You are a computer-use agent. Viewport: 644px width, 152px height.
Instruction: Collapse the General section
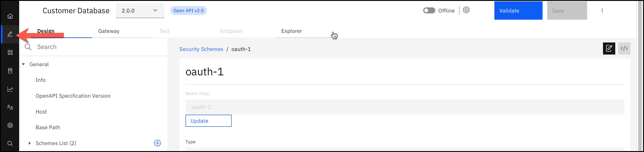tap(23, 64)
